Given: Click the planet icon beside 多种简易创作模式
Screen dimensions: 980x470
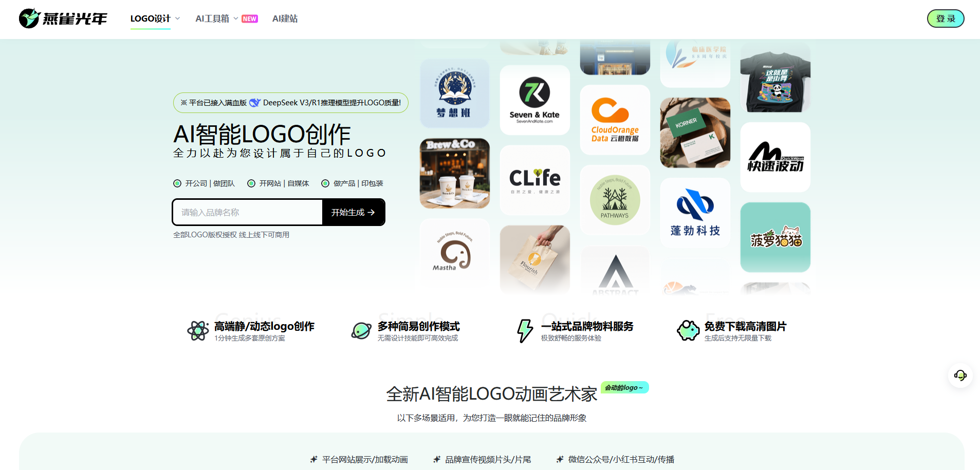Looking at the screenshot, I should point(361,331).
